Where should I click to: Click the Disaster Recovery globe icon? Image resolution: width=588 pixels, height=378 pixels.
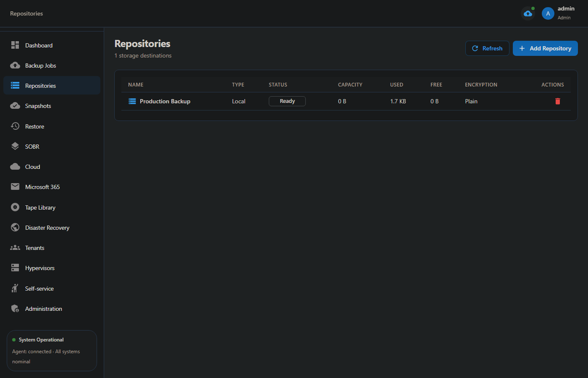point(15,227)
